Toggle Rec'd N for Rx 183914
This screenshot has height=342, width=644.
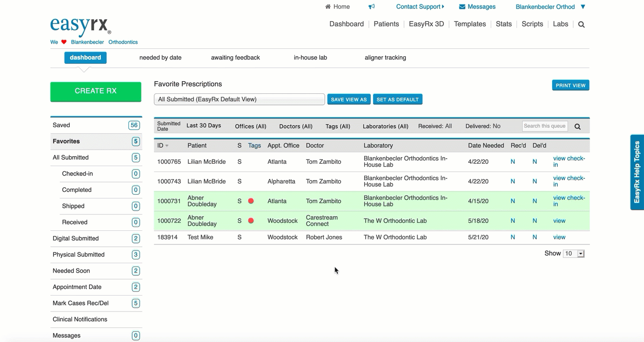click(513, 237)
